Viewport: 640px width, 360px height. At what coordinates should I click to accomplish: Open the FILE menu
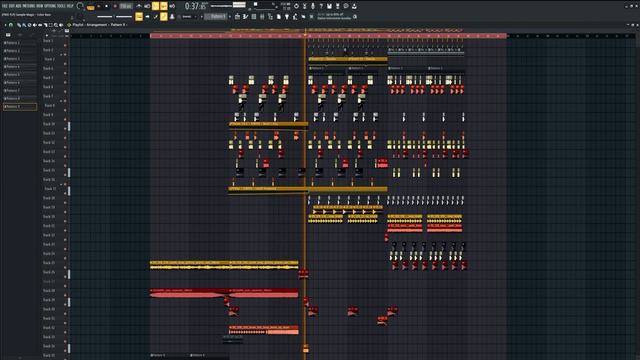pos(5,6)
